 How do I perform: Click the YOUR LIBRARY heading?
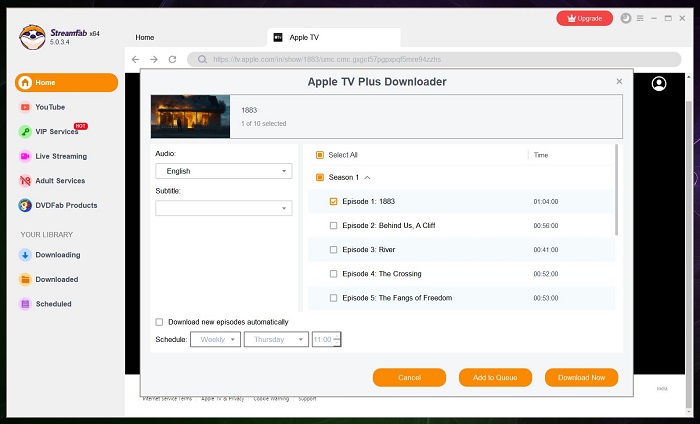click(46, 235)
